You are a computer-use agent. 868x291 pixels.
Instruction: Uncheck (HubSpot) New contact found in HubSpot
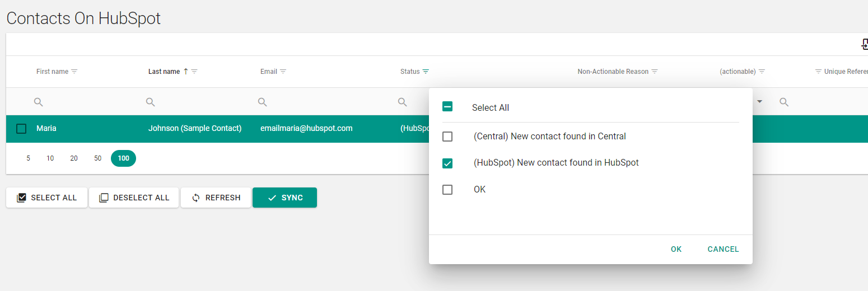point(447,163)
